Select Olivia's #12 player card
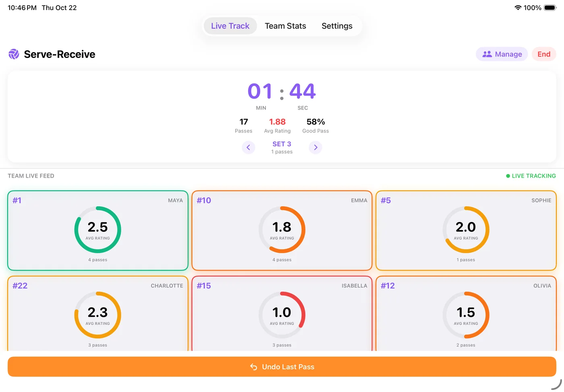 tap(466, 313)
